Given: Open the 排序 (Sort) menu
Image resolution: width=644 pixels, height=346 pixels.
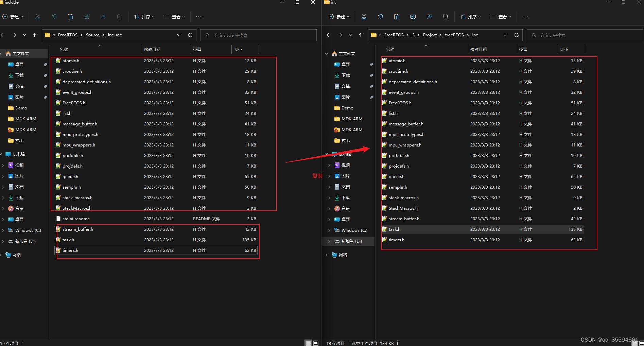Looking at the screenshot, I should click(x=144, y=16).
